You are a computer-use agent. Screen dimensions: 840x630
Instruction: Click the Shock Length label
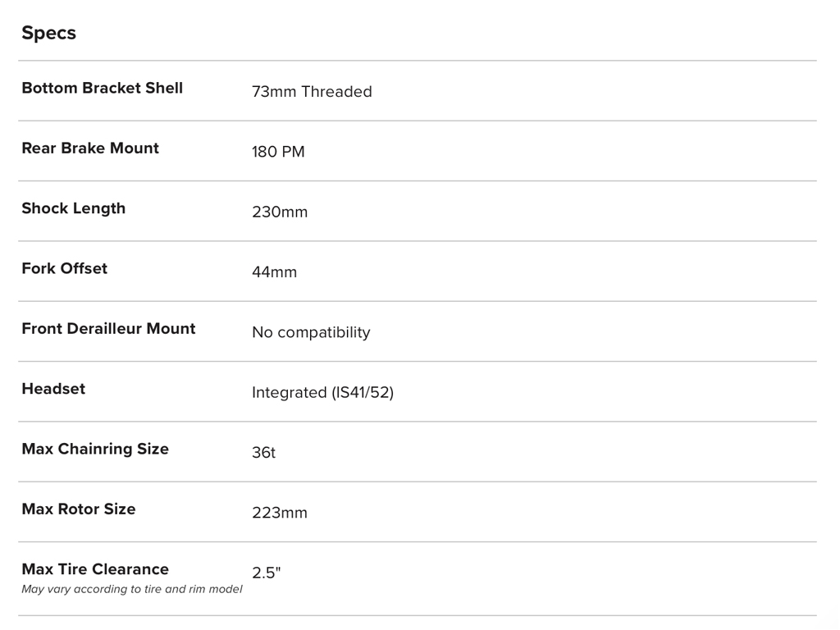pyautogui.click(x=74, y=208)
